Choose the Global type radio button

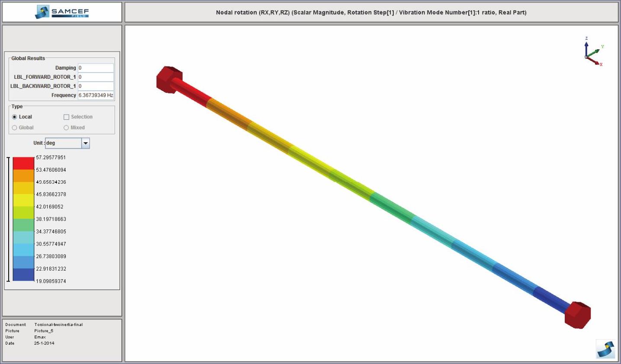click(15, 128)
